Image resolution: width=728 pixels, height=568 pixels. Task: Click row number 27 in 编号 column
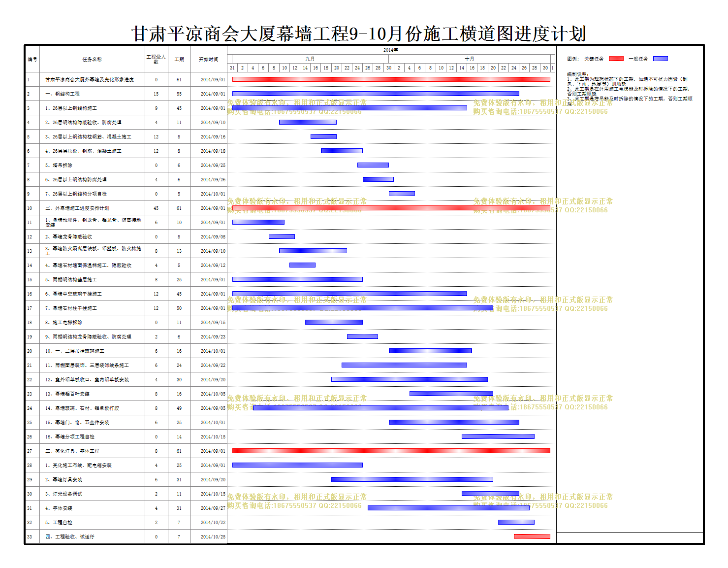click(30, 451)
